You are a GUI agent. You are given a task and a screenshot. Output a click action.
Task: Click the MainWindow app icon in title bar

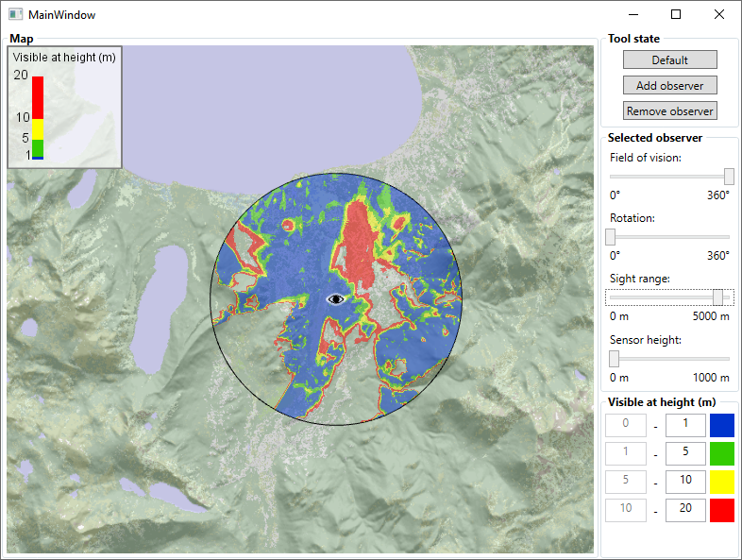[x=15, y=15]
